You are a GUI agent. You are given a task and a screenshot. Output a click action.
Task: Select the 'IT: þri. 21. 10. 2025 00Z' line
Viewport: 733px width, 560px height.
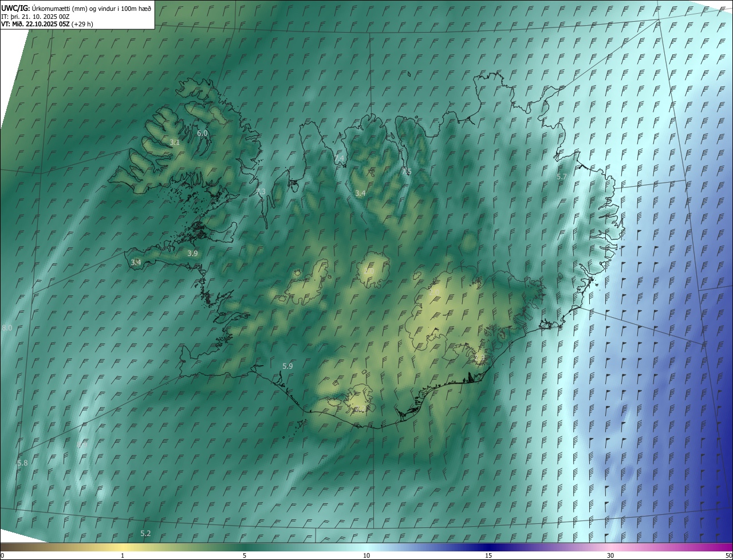point(36,16)
